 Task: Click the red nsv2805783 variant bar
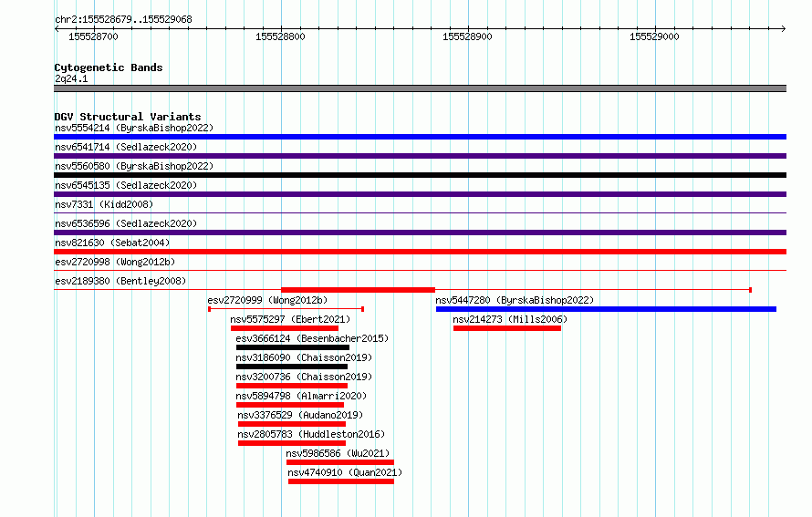(x=292, y=443)
